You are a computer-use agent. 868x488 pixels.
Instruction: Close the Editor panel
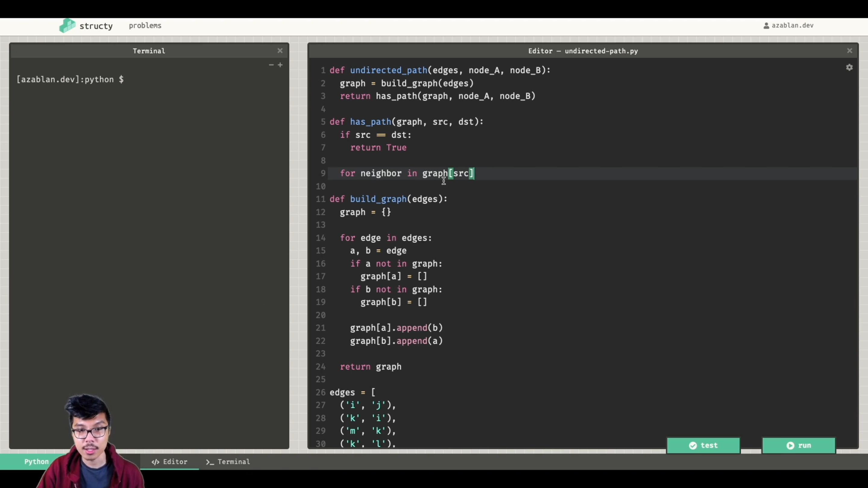(x=850, y=51)
